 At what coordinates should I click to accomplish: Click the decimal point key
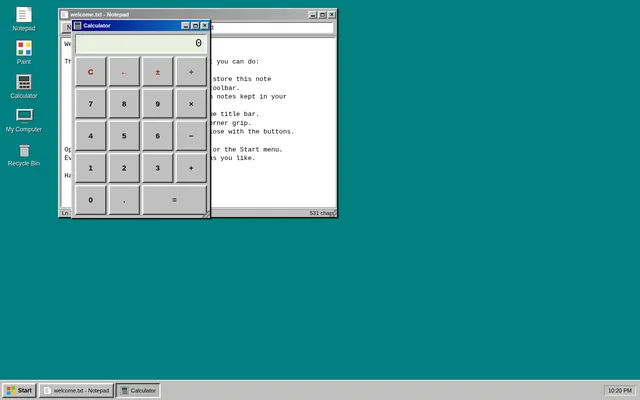coord(124,200)
